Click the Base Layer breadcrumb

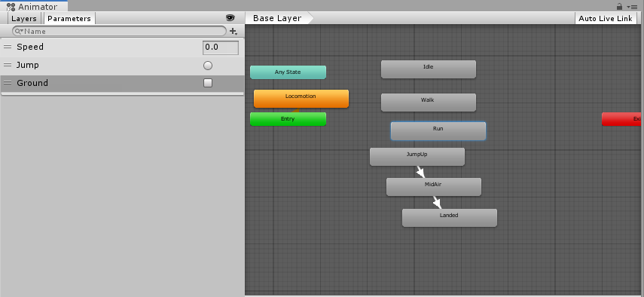pos(279,18)
